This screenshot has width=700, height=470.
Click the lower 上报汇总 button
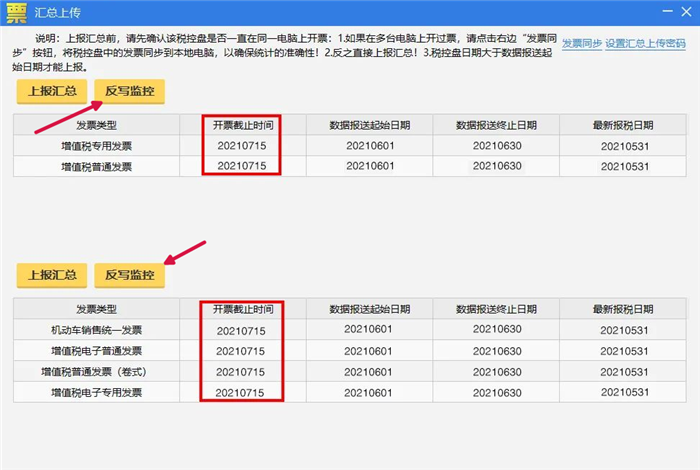52,275
